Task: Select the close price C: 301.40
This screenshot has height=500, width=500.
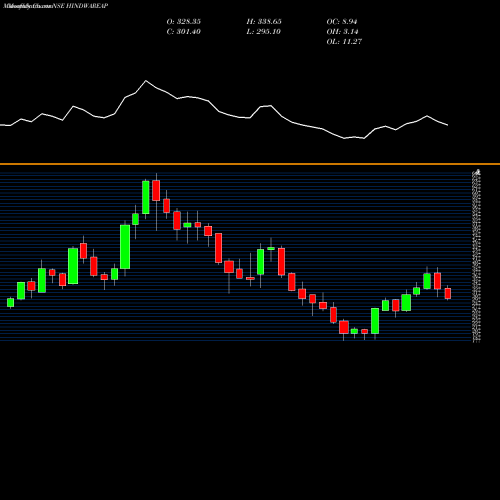Action: tap(184, 32)
